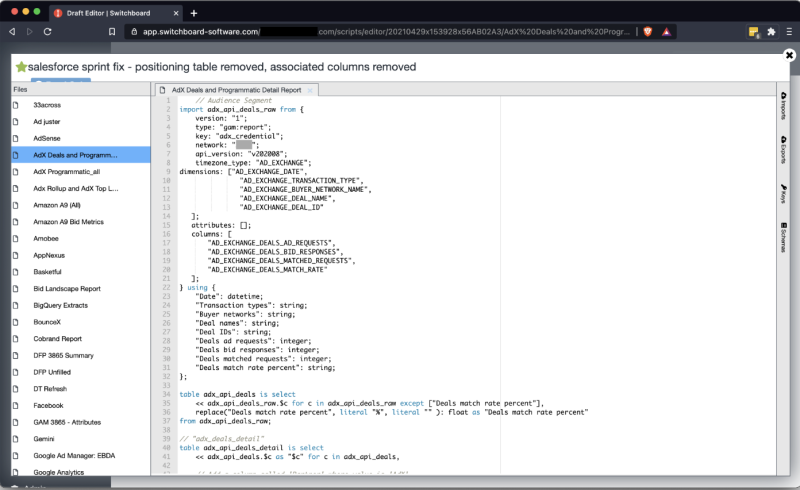The image size is (800, 490).
Task: Click code line 'version: "1";'
Action: tap(221, 118)
